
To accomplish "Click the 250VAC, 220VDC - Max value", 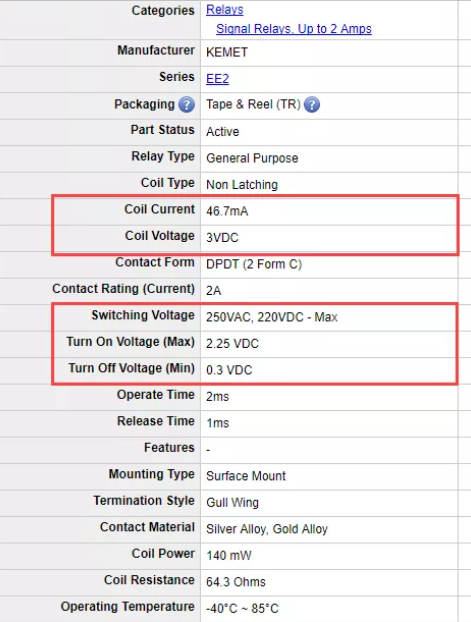I will pos(272,317).
